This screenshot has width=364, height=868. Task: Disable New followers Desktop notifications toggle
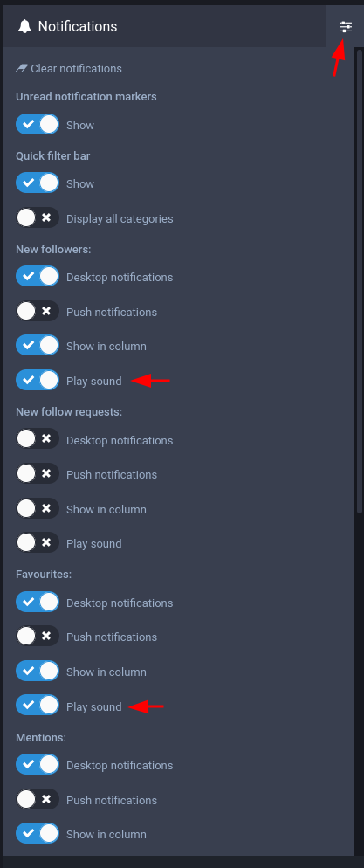click(38, 277)
